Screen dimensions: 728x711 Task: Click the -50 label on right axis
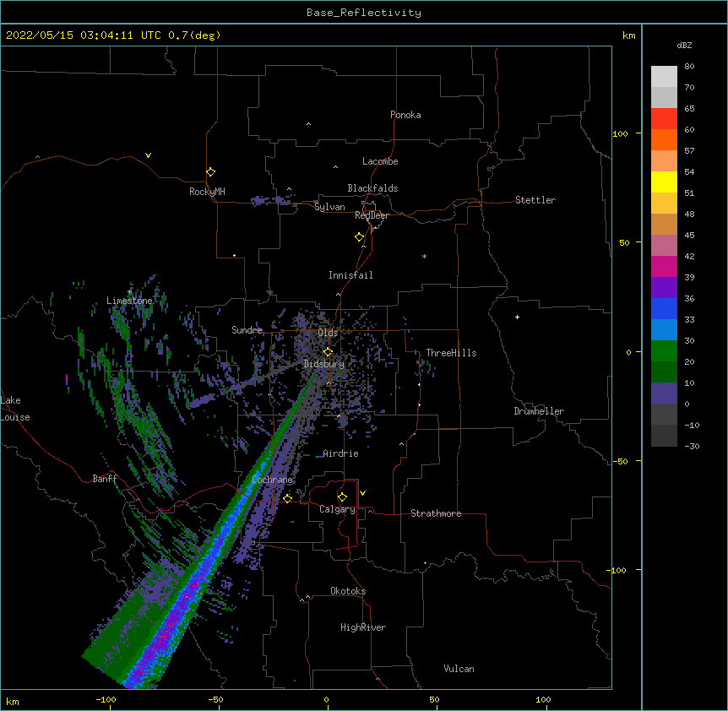[x=620, y=461]
